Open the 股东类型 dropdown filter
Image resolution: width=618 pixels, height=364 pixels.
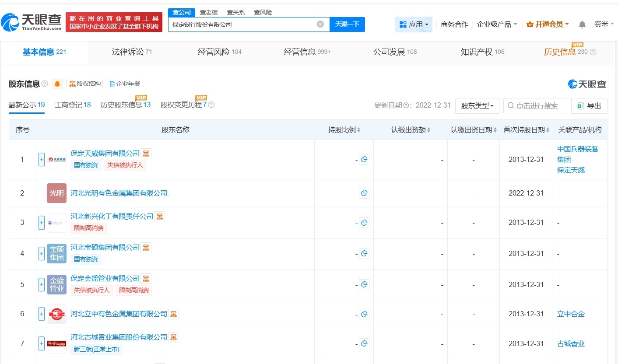point(477,106)
